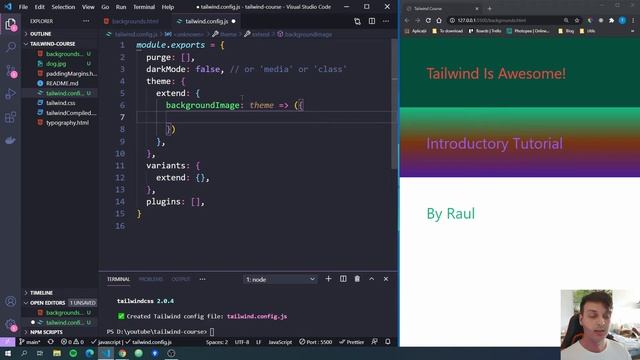Open the Run menu
Viewport: 640px width, 360px height.
[121, 7]
